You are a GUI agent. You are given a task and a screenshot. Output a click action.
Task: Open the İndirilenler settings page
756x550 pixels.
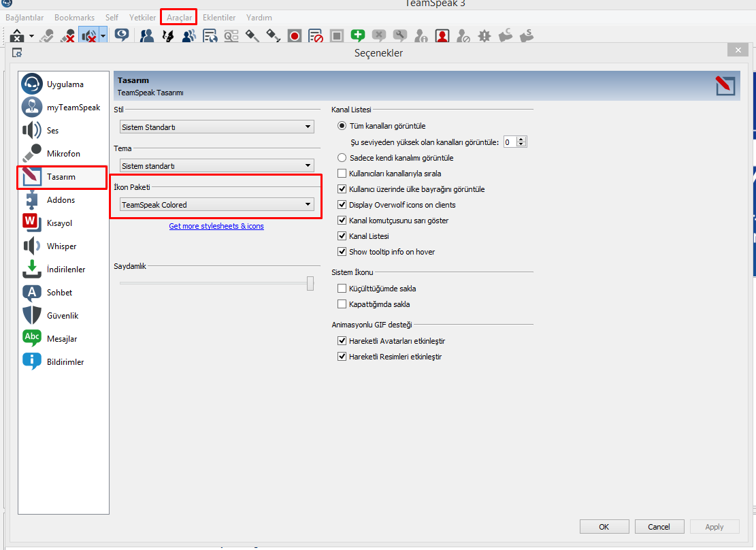coord(63,269)
